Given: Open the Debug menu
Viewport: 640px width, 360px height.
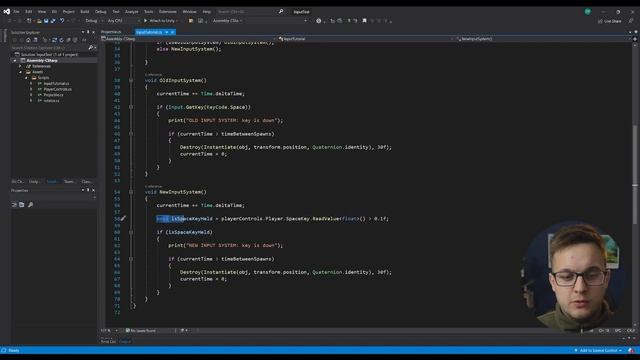Looking at the screenshot, I should (100, 12).
